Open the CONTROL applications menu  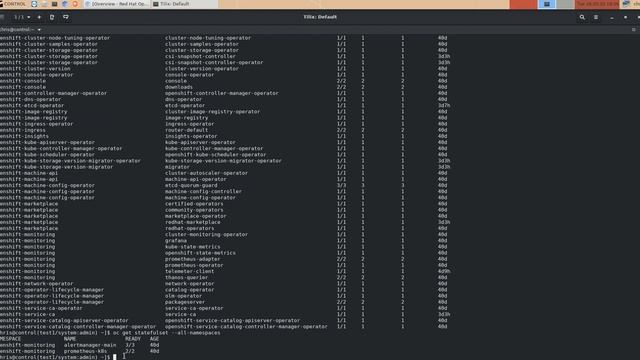tap(13, 4)
